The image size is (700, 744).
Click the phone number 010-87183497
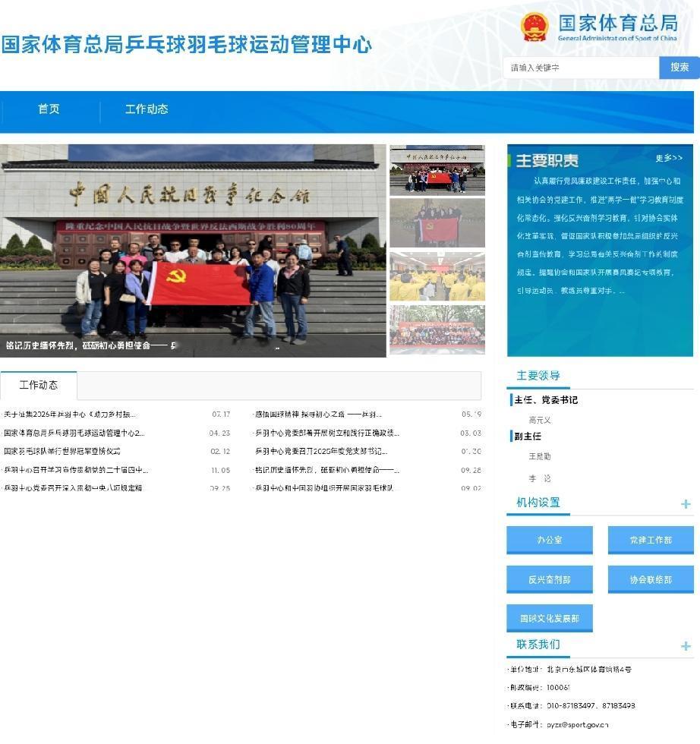coord(570,705)
